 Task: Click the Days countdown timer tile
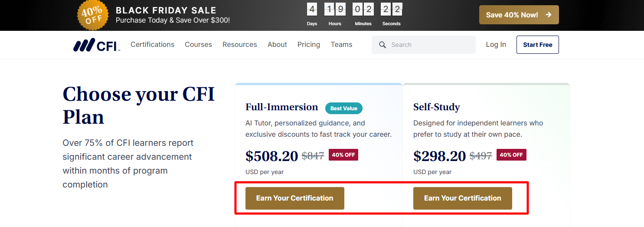(x=312, y=10)
